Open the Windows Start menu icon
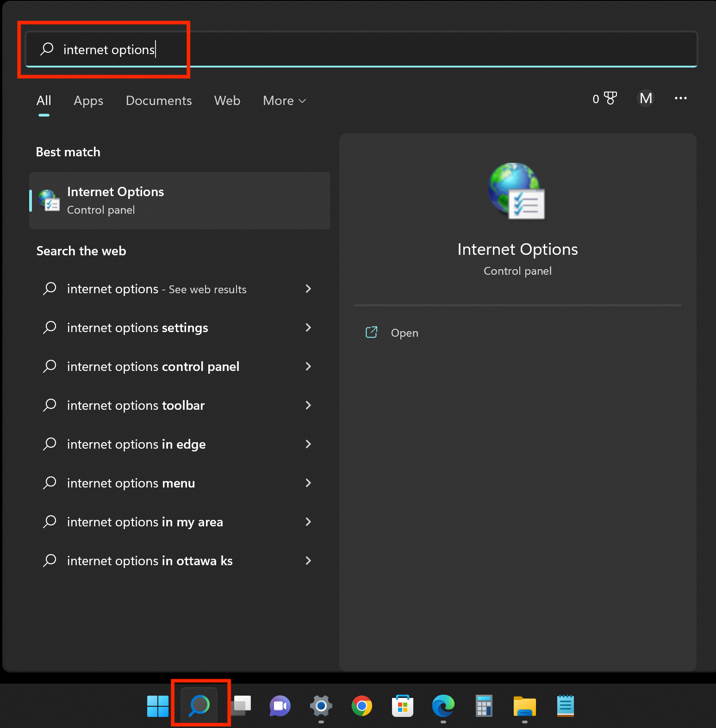The width and height of the screenshot is (716, 728). pyautogui.click(x=158, y=706)
